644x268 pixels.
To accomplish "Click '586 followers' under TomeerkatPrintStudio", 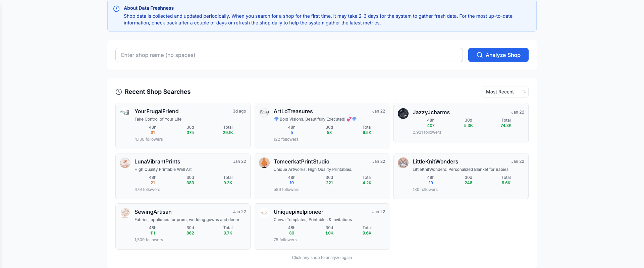I will coord(286,190).
